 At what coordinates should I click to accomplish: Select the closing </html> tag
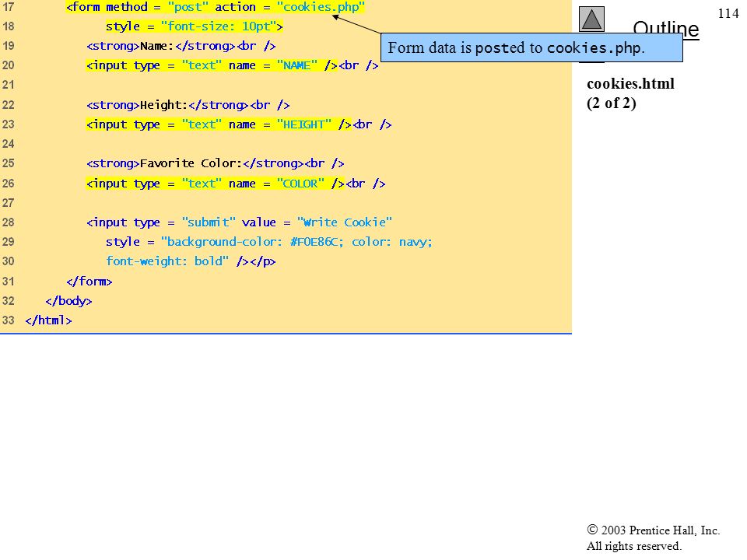(48, 320)
